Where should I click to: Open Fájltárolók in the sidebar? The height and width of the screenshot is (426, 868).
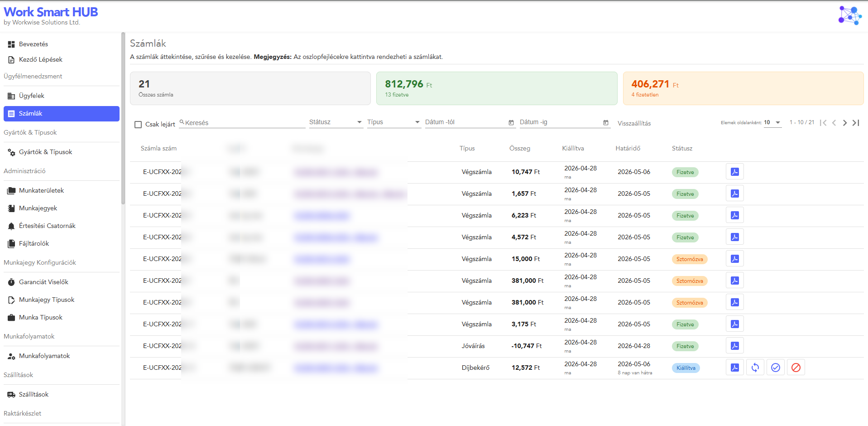(62, 243)
